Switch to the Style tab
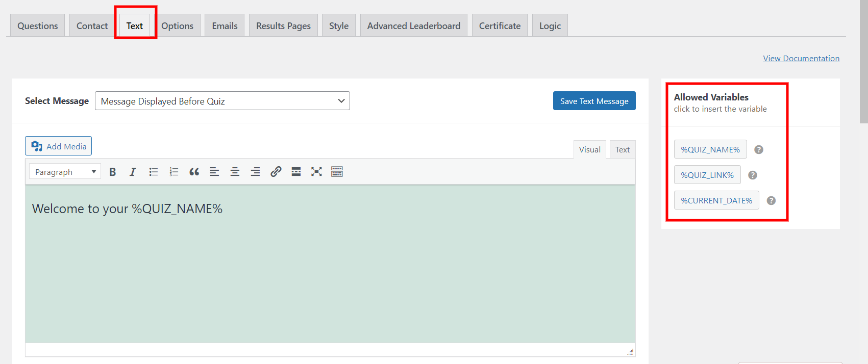This screenshot has width=868, height=364. coord(339,25)
